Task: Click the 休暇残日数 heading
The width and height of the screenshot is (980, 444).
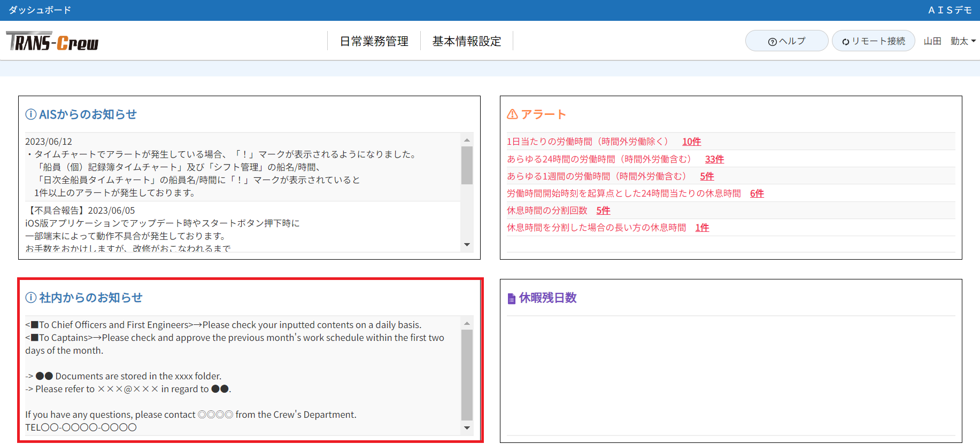Action: (x=548, y=298)
